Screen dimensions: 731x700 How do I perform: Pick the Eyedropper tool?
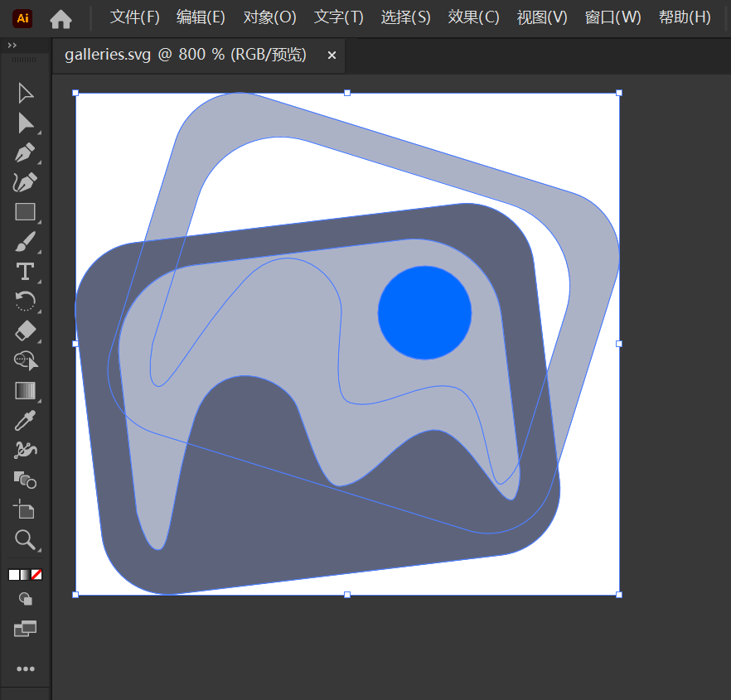tap(25, 420)
